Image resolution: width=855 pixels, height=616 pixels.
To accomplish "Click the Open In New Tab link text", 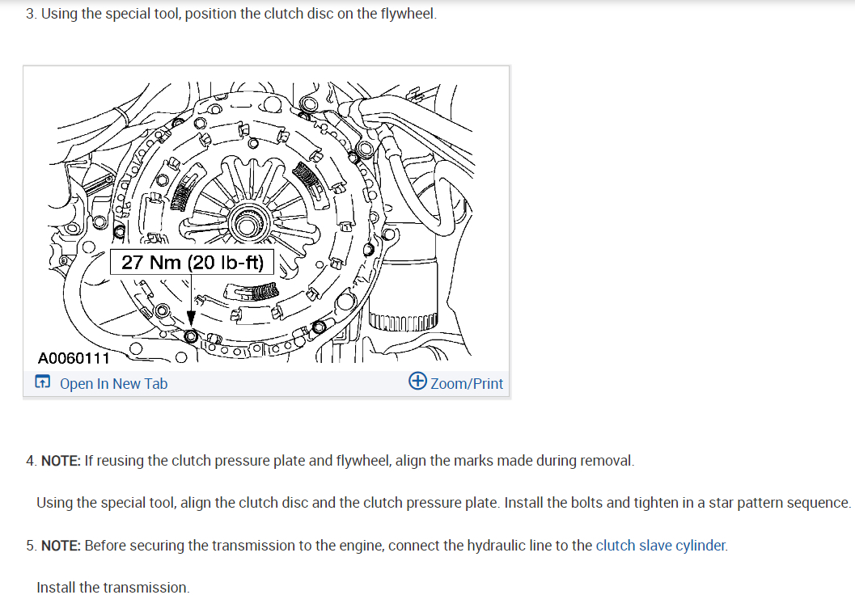I will point(113,384).
